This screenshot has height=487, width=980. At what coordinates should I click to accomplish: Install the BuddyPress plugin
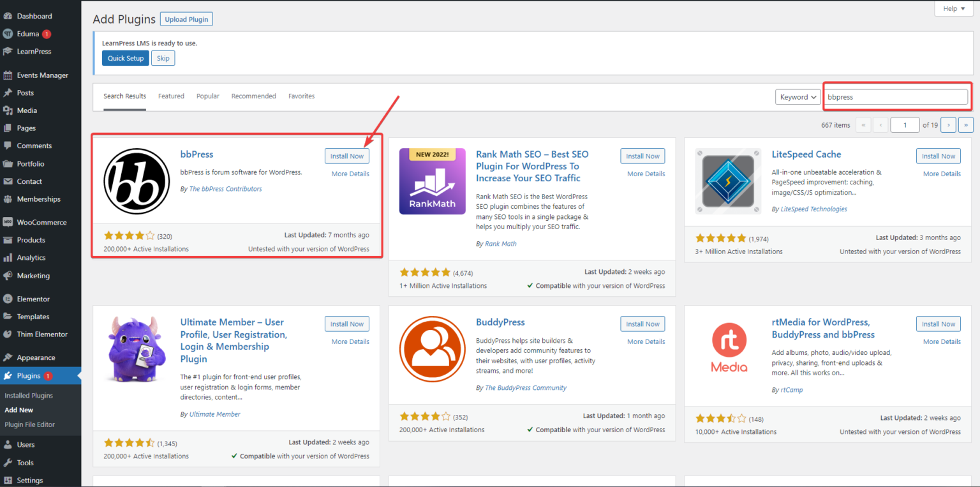642,324
